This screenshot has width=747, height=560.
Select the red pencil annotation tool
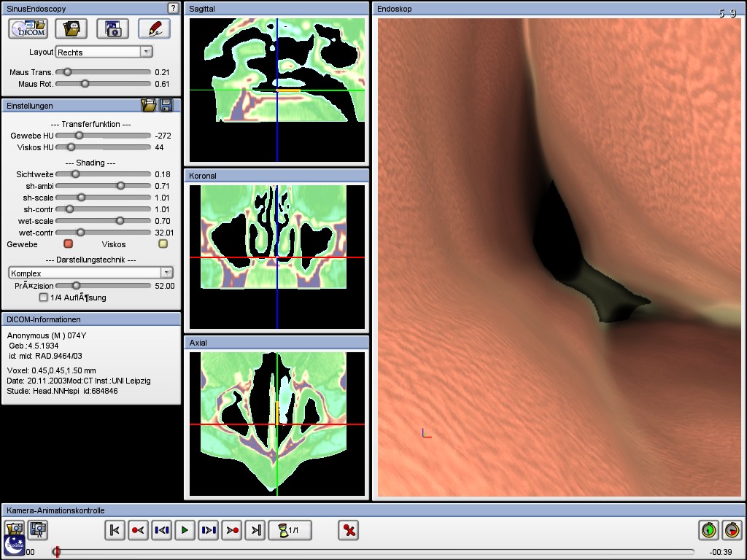[154, 28]
